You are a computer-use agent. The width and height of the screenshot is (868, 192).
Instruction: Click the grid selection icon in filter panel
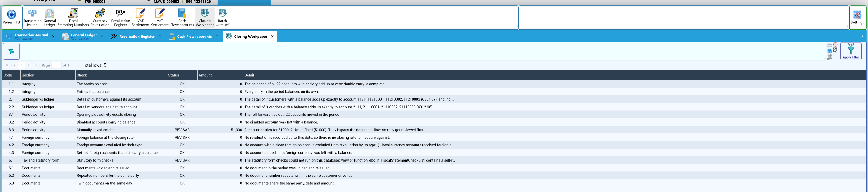(x=835, y=50)
